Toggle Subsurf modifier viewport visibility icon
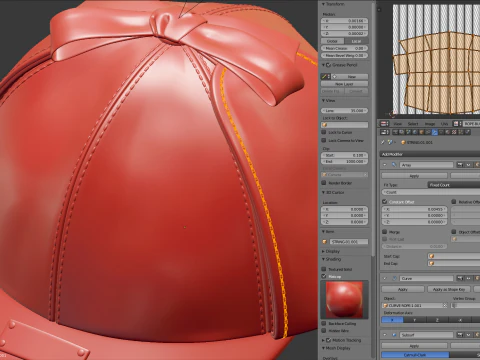The width and height of the screenshot is (480, 360). 469,335
